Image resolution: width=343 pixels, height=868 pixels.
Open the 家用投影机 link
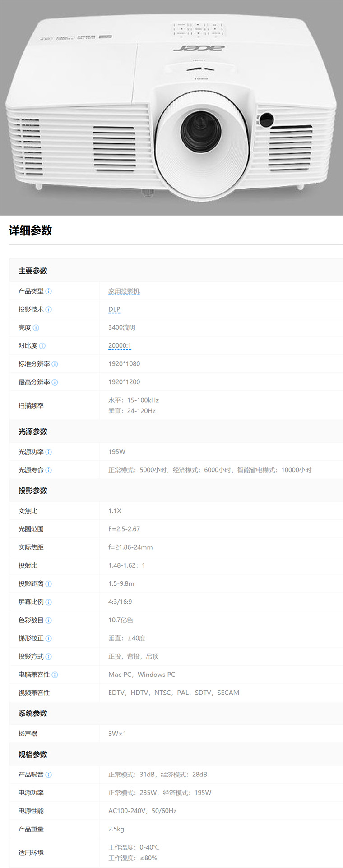[124, 291]
